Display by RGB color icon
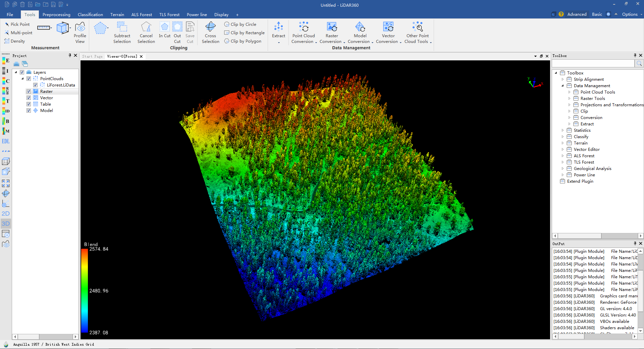The height and width of the screenshot is (349, 644). [6, 91]
